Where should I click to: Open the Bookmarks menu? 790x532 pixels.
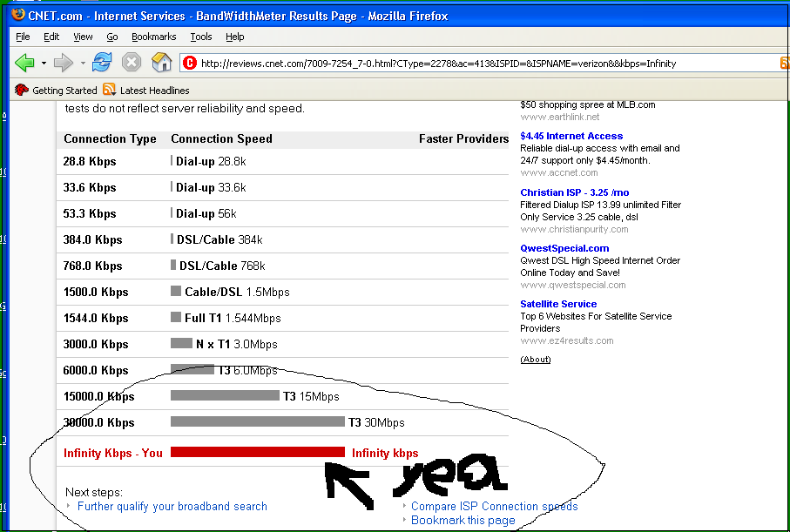click(x=153, y=37)
